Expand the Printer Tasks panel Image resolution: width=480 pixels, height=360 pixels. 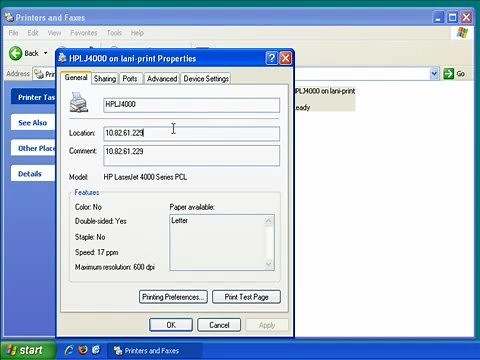33,97
